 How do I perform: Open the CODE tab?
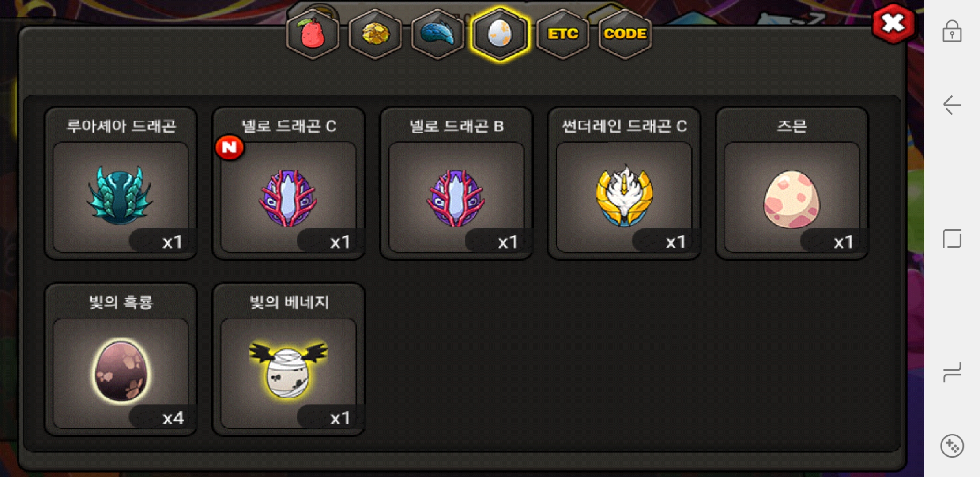(625, 34)
